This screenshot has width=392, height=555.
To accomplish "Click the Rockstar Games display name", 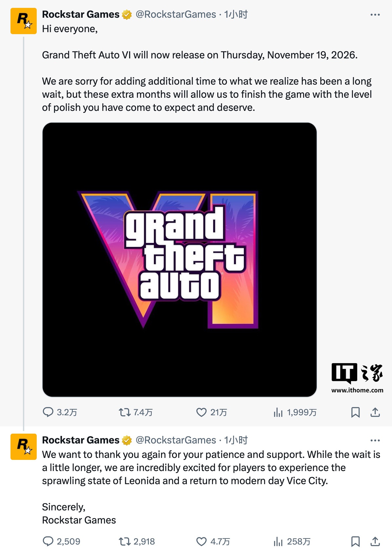I will tap(80, 14).
